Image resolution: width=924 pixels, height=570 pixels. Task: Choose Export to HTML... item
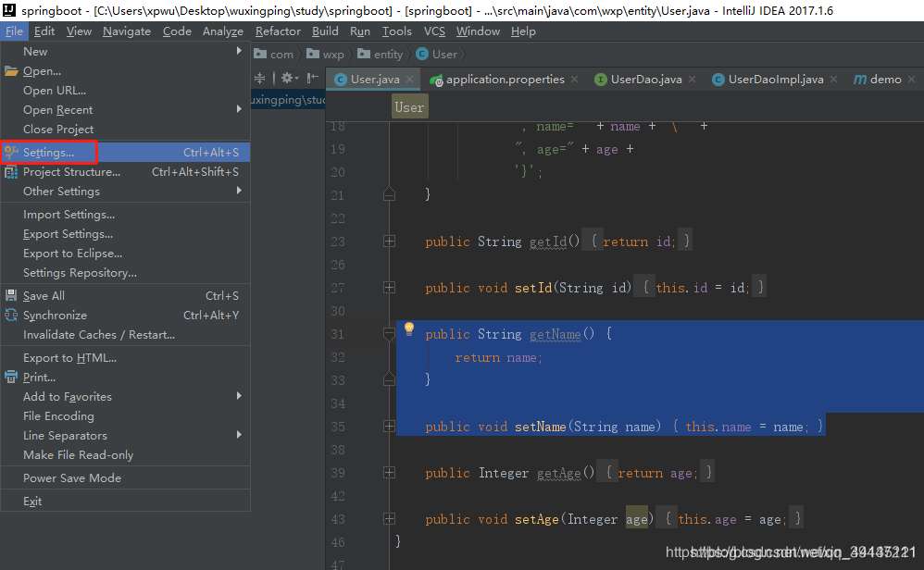126,357
